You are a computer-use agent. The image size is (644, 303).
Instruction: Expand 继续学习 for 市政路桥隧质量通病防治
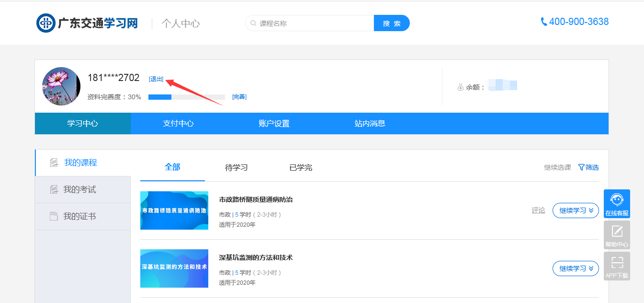click(x=576, y=210)
